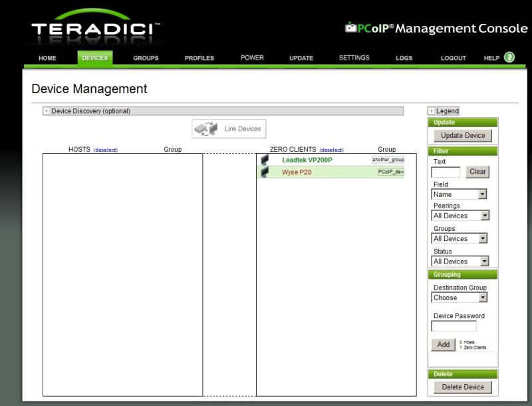532x406 pixels.
Task: Click the PCoIP_dev group label for Wyse P20
Action: 391,172
